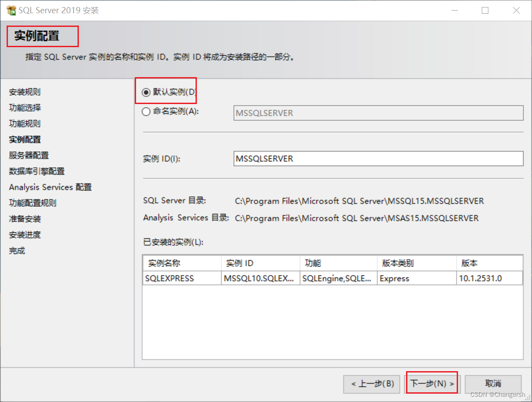532x402 pixels.
Task: Click the MSSQL10.SQLEX... instance ID cell
Action: 261,279
